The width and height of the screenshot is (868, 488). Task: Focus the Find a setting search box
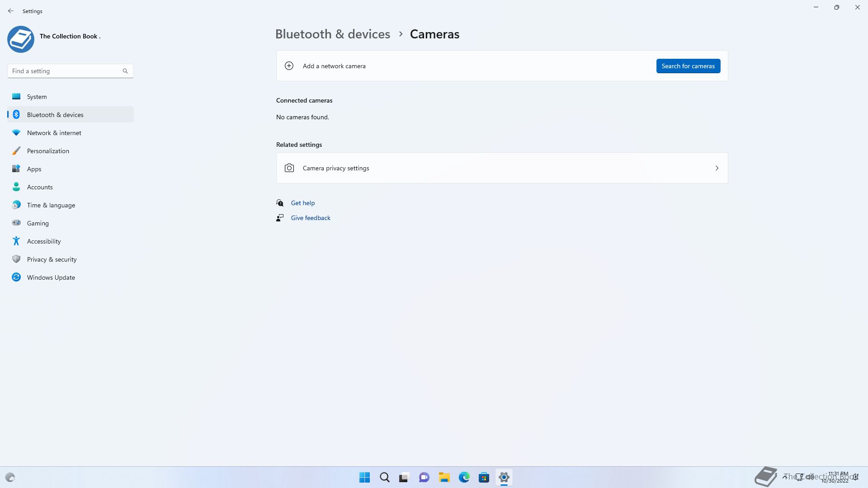[66, 71]
